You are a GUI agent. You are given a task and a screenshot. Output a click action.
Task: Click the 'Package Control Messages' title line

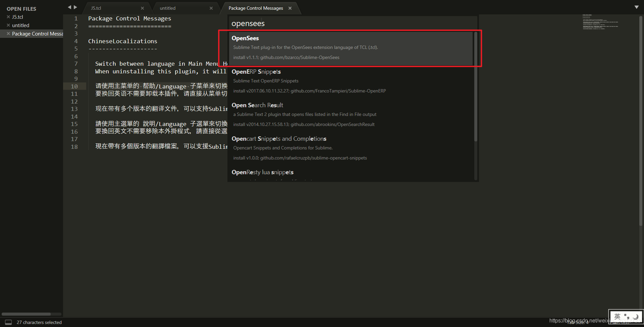click(129, 18)
